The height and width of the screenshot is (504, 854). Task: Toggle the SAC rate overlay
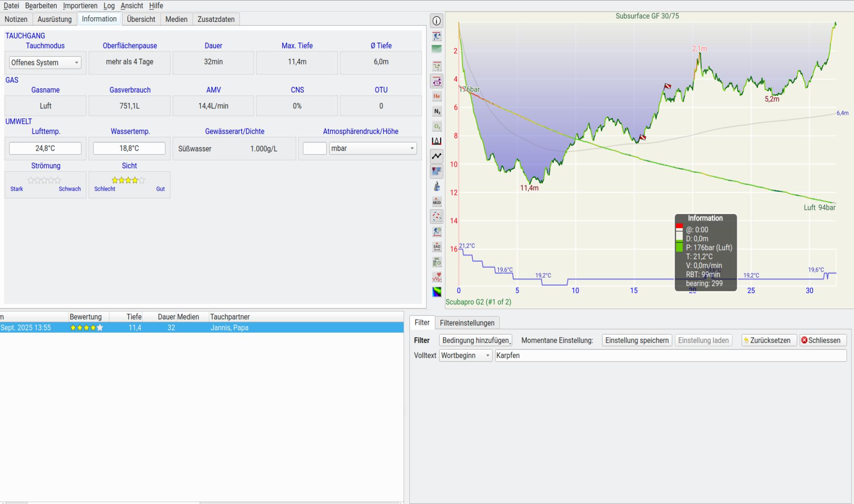tap(436, 262)
